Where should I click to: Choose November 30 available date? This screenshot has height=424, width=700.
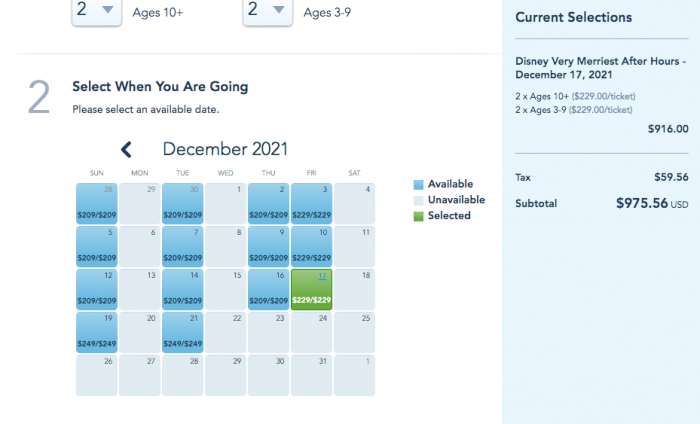[182, 202]
